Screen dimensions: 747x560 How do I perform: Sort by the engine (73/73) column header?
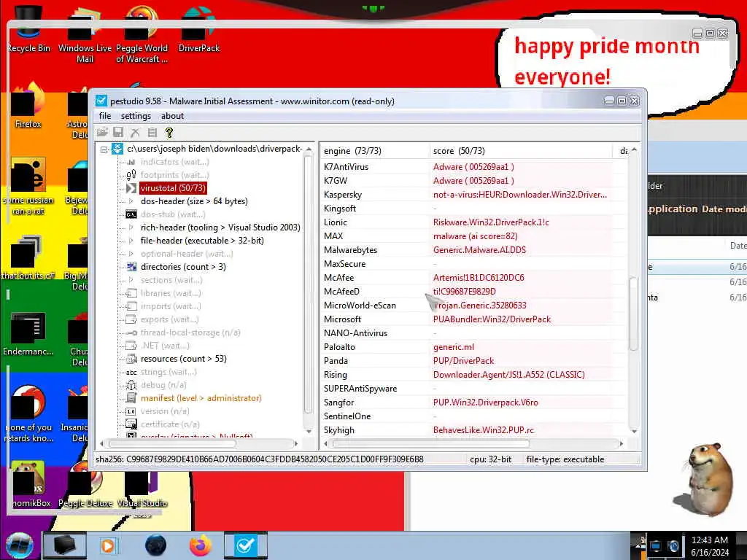(x=376, y=150)
